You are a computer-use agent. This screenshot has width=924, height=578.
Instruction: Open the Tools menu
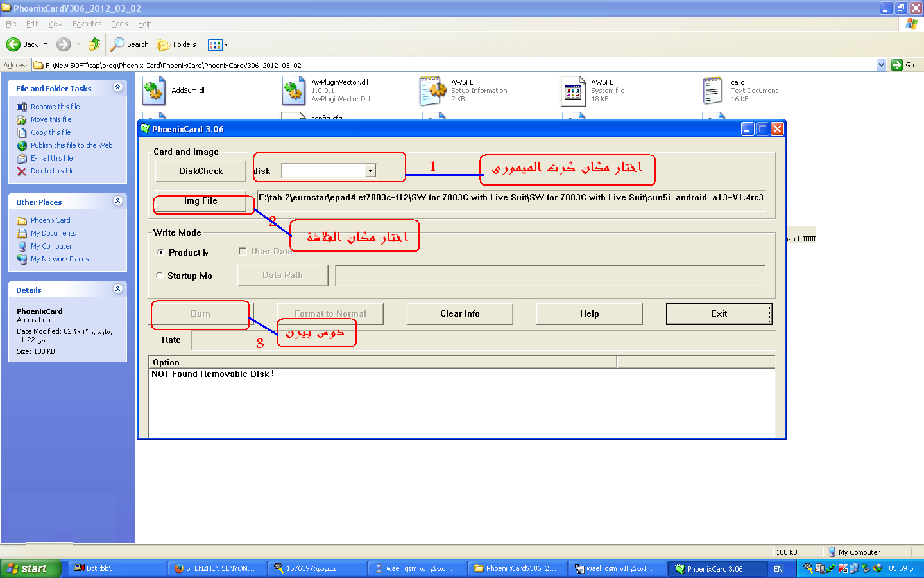pyautogui.click(x=120, y=24)
